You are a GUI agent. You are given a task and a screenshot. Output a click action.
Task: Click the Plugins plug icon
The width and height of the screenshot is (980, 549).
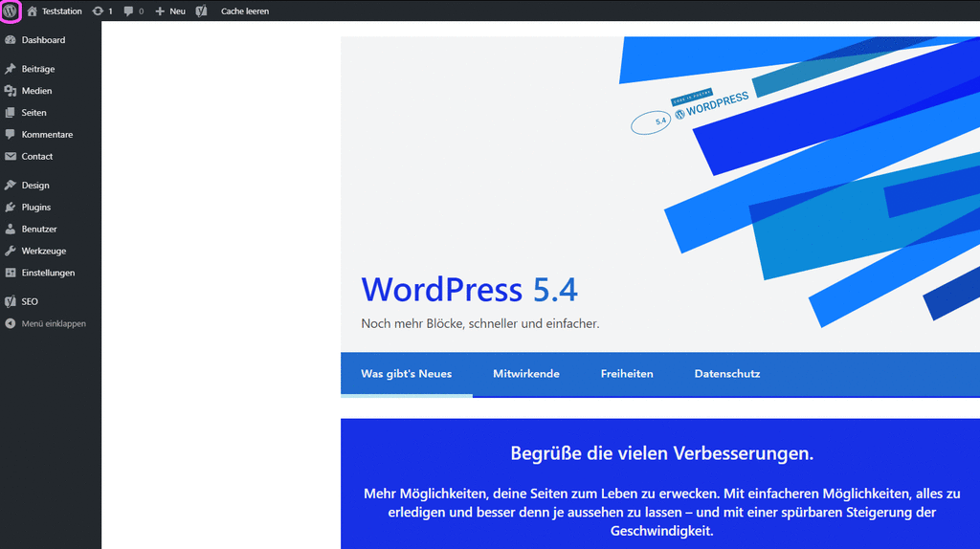click(10, 207)
